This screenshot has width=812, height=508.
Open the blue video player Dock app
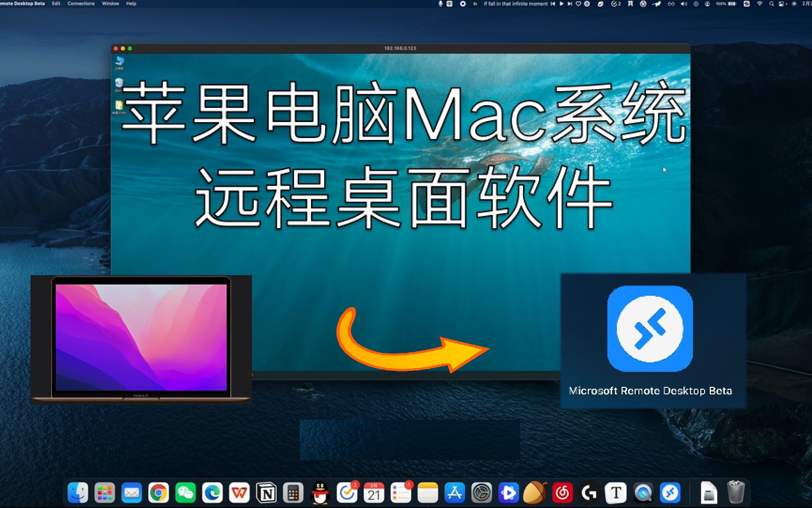point(508,493)
